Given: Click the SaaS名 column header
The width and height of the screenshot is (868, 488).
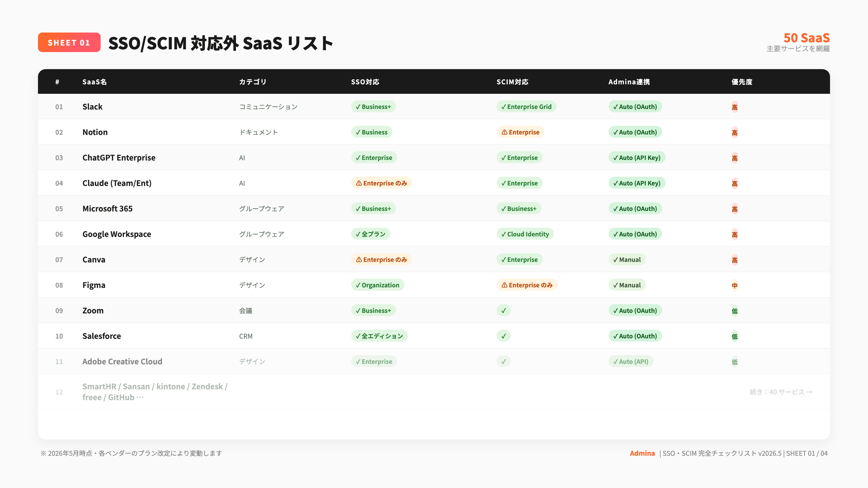Looking at the screenshot, I should 95,82.
